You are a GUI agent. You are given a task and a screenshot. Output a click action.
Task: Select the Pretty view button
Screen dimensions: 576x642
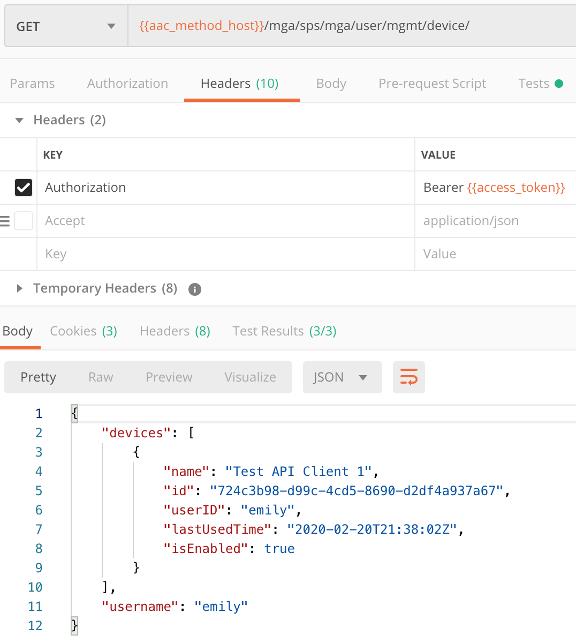(x=38, y=377)
